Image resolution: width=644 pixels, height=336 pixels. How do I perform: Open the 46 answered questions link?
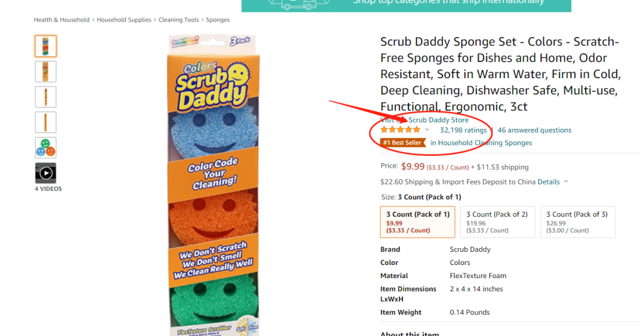click(534, 130)
